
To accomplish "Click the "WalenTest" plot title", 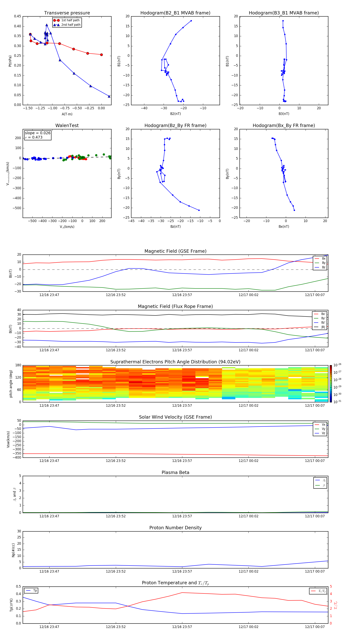I will (67, 125).
